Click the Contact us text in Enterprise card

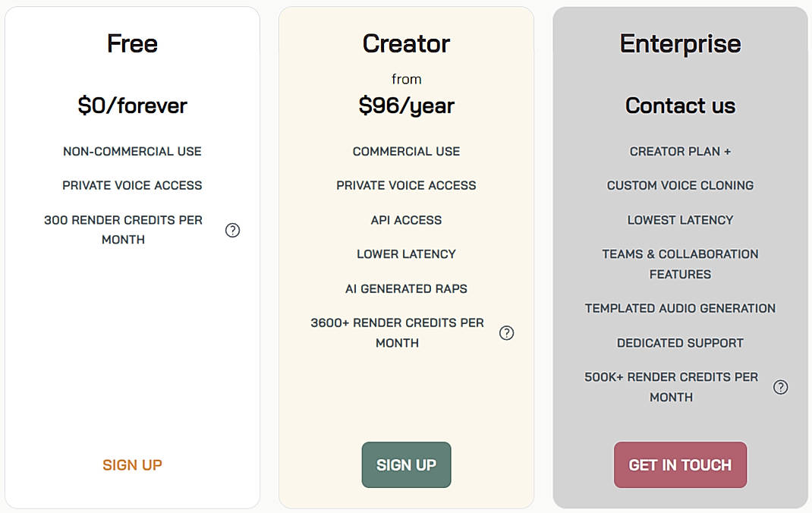(680, 105)
